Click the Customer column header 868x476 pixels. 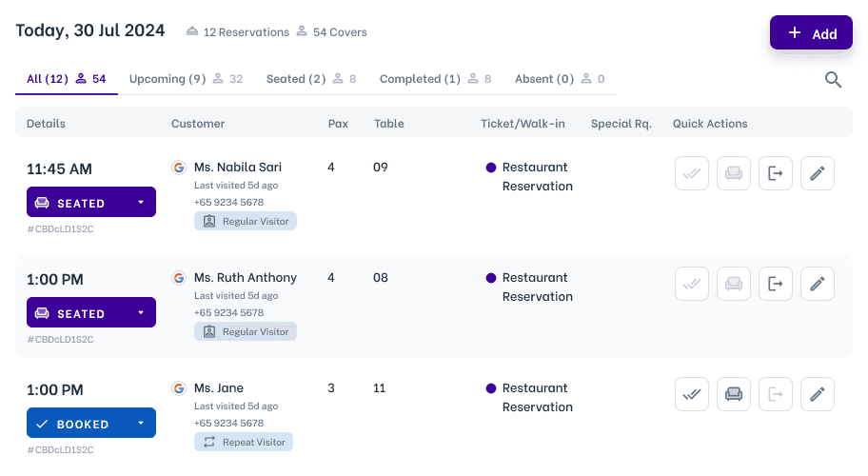(198, 124)
